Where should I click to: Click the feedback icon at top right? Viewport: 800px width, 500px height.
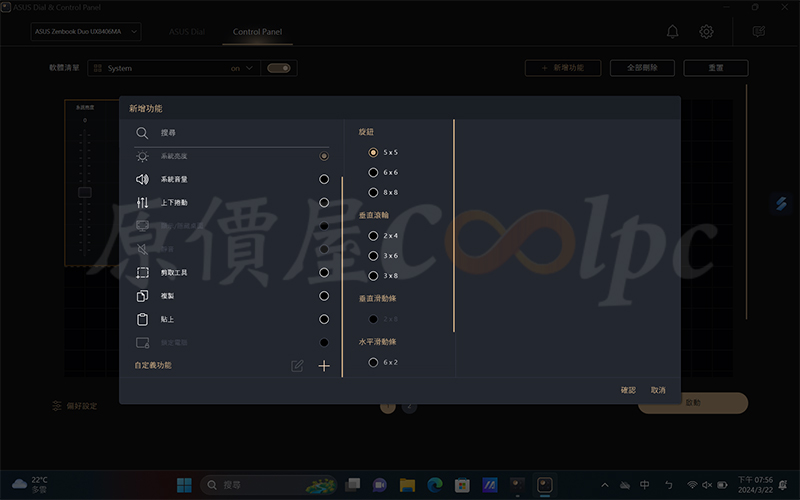pyautogui.click(x=759, y=32)
